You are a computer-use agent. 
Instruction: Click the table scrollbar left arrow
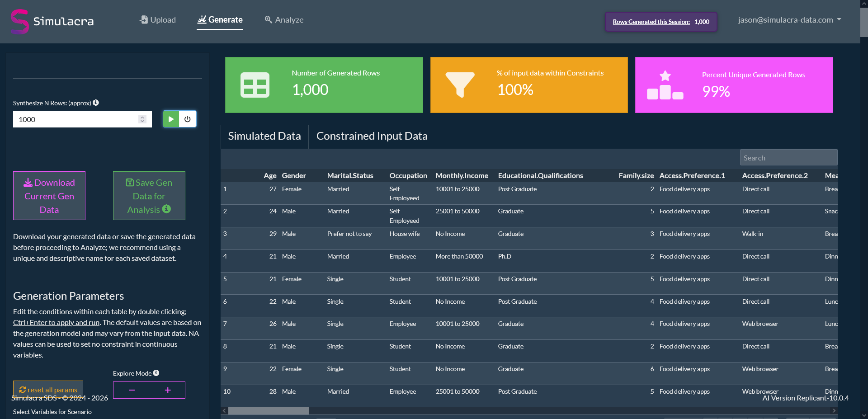tap(224, 410)
